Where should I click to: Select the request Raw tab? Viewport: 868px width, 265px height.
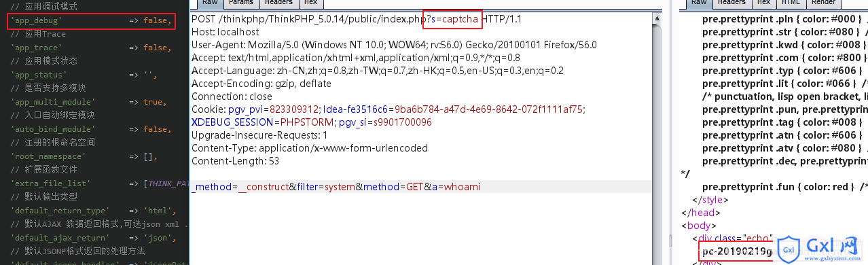click(x=209, y=3)
